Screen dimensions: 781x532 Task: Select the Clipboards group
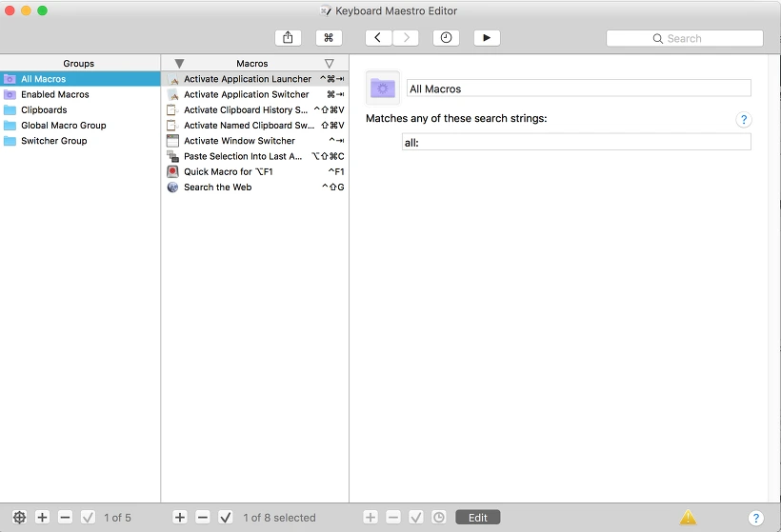(80, 109)
